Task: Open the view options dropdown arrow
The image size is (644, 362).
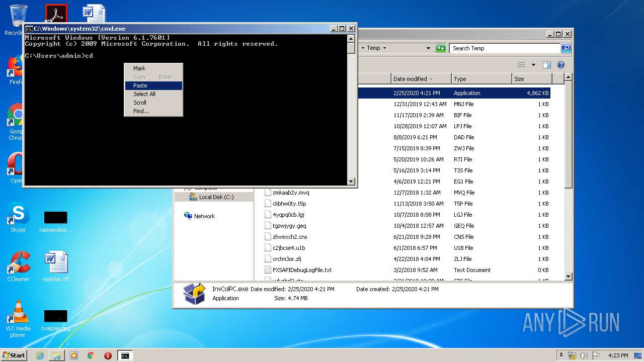Action: (x=533, y=65)
